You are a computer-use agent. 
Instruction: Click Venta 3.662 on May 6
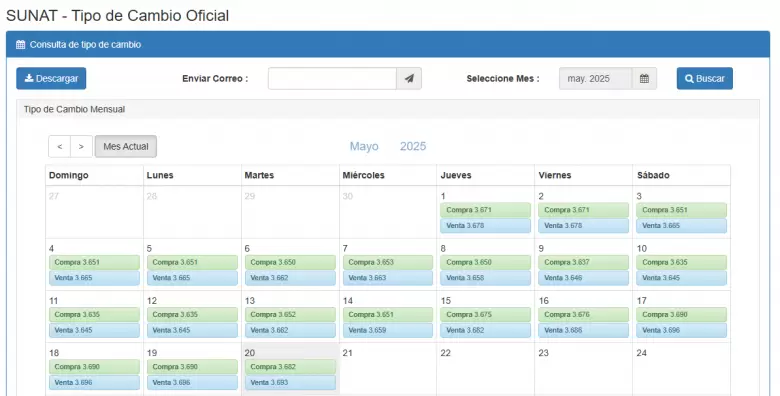290,278
